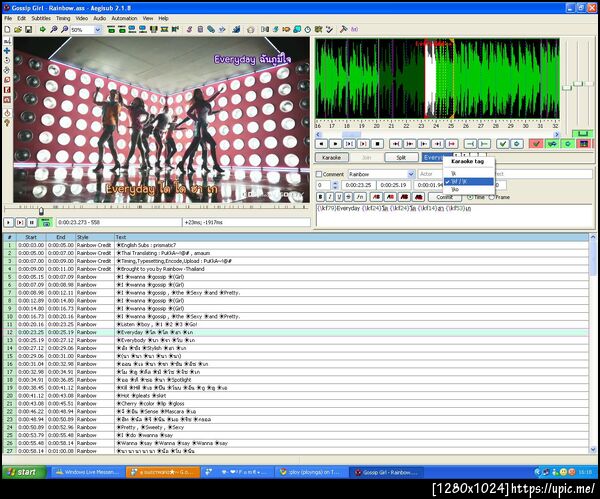This screenshot has width=600, height=499.
Task: Click the Start button on the taskbar
Action: pyautogui.click(x=24, y=472)
